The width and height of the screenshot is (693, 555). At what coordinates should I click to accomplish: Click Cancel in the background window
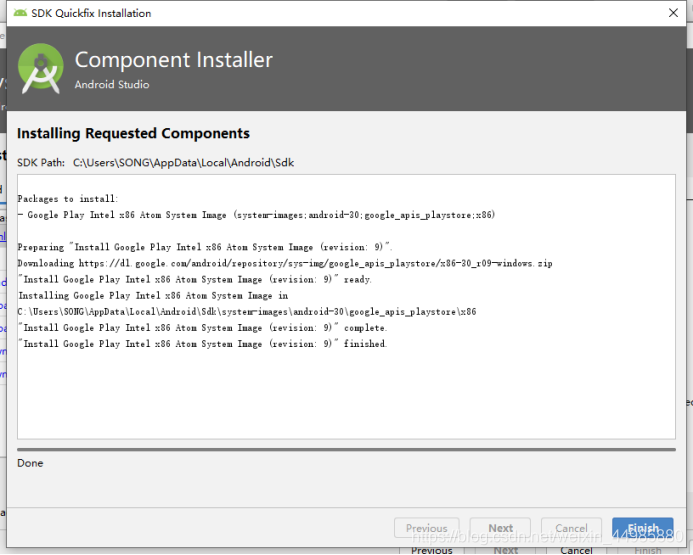576,551
